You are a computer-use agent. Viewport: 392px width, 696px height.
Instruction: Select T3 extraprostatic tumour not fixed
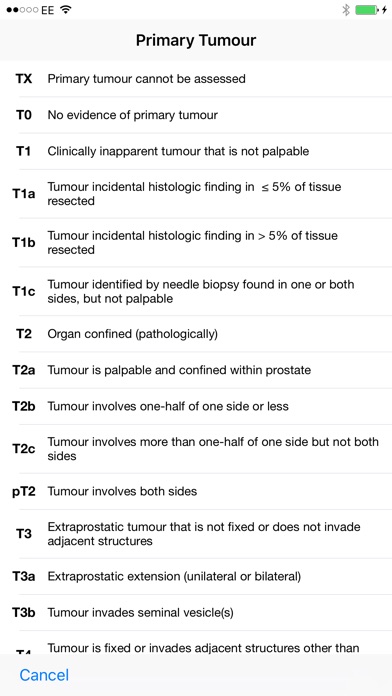tap(196, 534)
